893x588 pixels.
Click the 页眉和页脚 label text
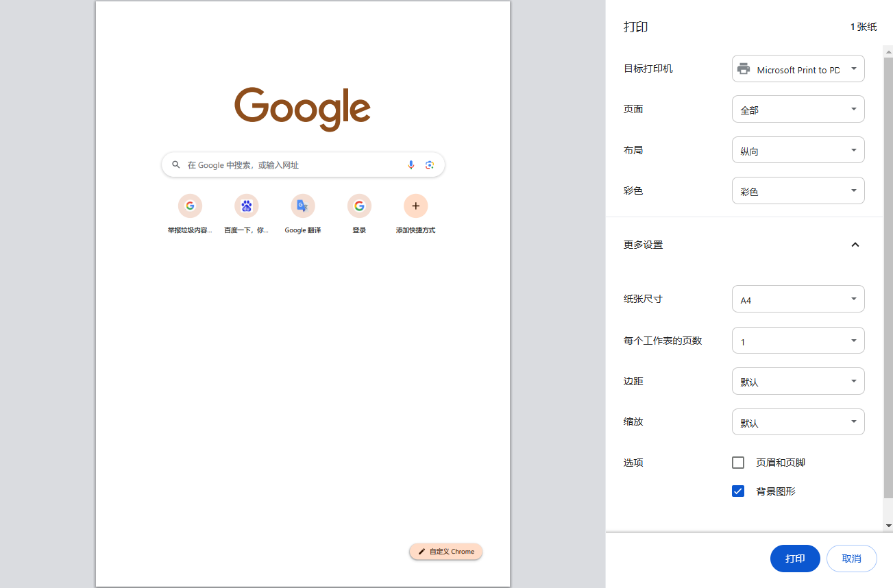tap(781, 463)
